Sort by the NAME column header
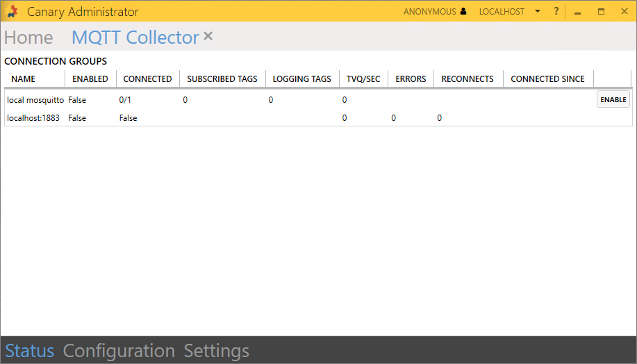Image resolution: width=637 pixels, height=364 pixels. [x=23, y=79]
